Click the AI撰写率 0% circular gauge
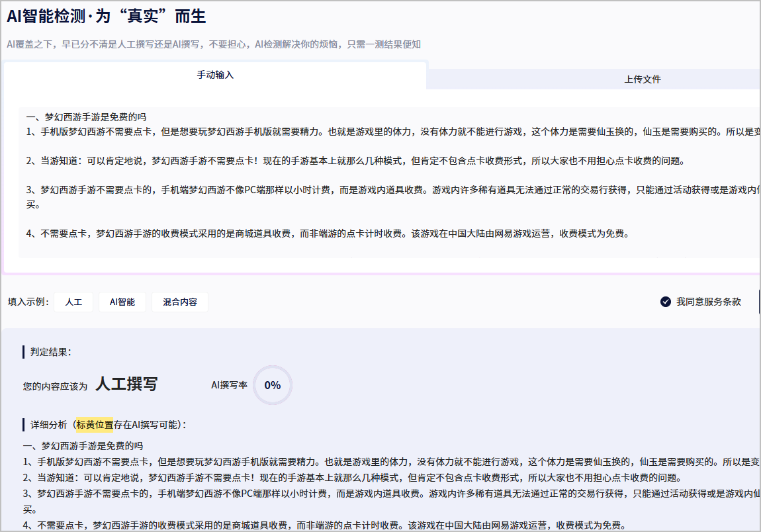Viewport: 761px width, 532px height. [x=272, y=385]
